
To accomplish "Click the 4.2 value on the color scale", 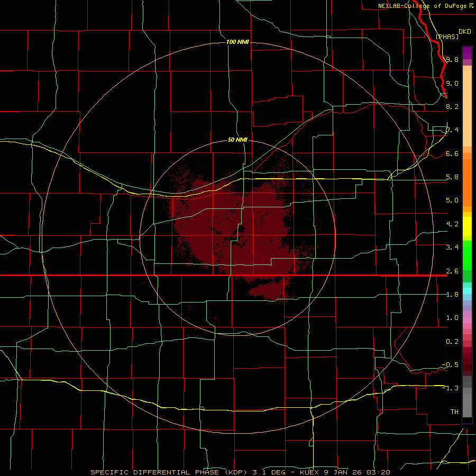I will pos(452,224).
